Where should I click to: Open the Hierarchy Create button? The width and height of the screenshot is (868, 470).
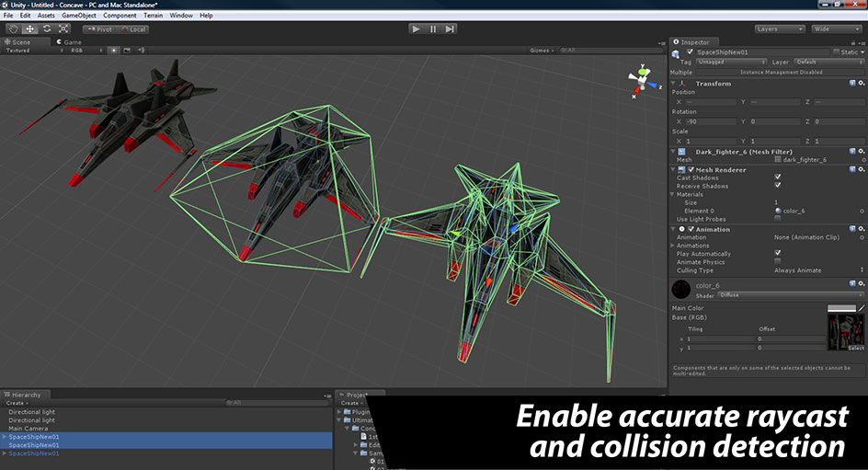17,403
